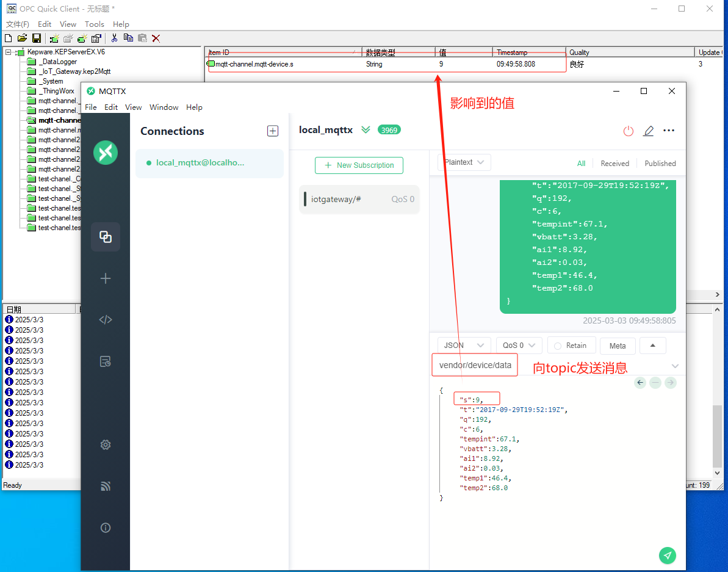Select local_mqttx@localho... connection

tap(209, 163)
